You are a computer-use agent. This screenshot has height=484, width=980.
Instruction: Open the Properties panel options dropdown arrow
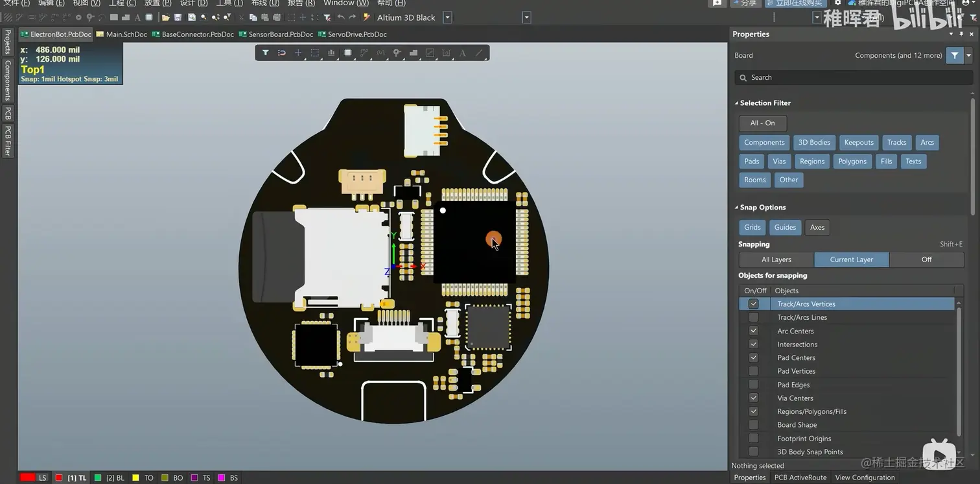(x=951, y=34)
